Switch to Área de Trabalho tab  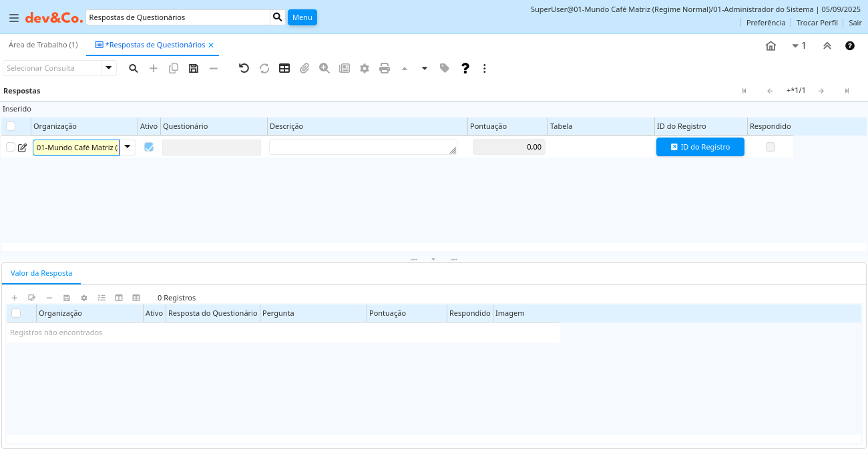(x=43, y=45)
